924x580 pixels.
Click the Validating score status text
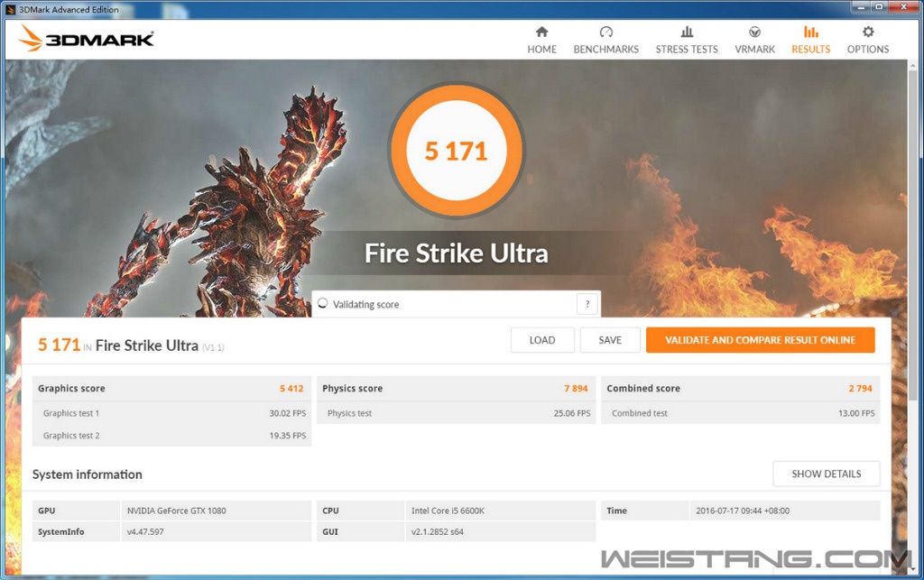click(x=366, y=304)
